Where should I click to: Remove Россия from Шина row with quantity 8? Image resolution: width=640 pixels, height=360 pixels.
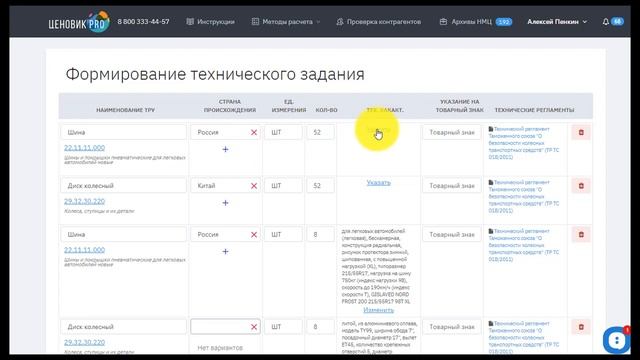point(254,235)
